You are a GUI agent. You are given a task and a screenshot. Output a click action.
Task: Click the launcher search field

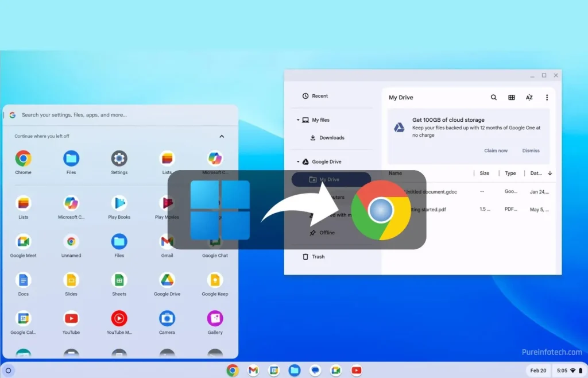(x=115, y=115)
